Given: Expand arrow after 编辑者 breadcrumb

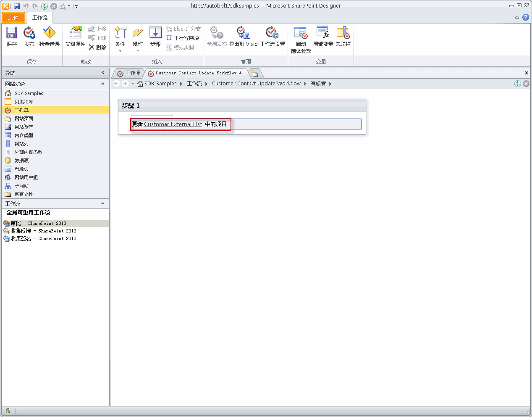Looking at the screenshot, I should pyautogui.click(x=330, y=84).
